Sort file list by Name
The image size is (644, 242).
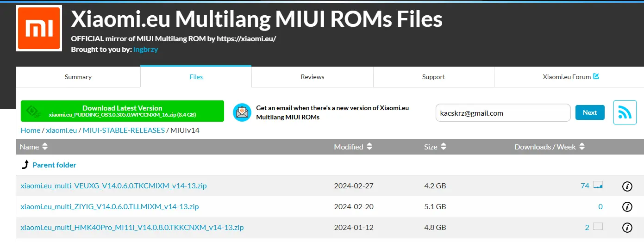(x=34, y=147)
